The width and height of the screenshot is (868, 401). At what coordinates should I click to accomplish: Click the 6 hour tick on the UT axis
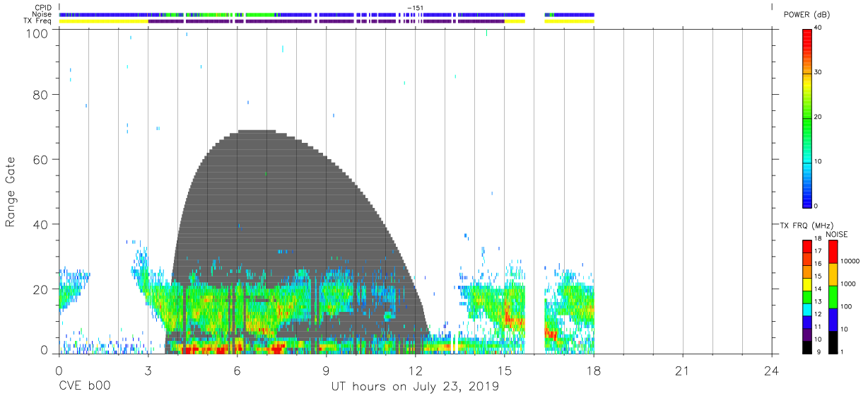coord(237,370)
